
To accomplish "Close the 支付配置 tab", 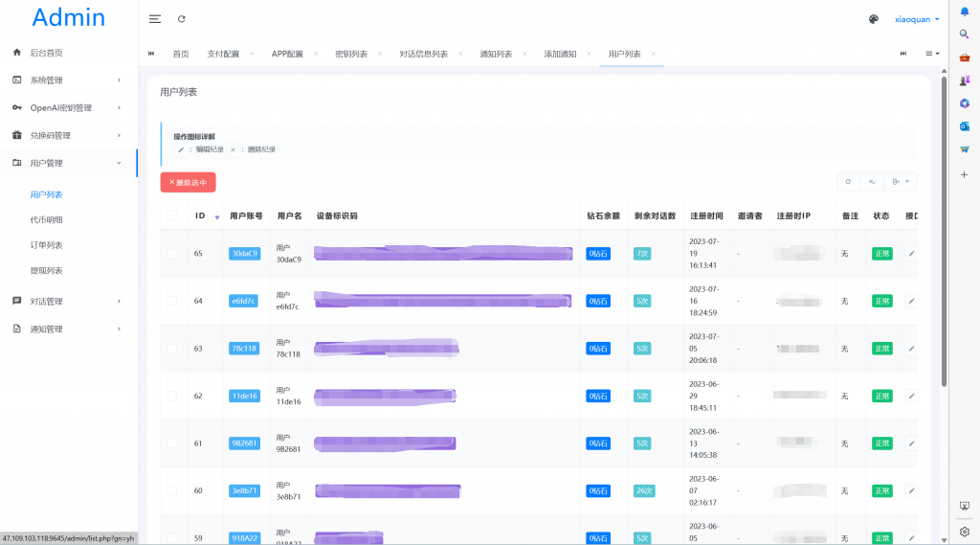I will [x=252, y=54].
